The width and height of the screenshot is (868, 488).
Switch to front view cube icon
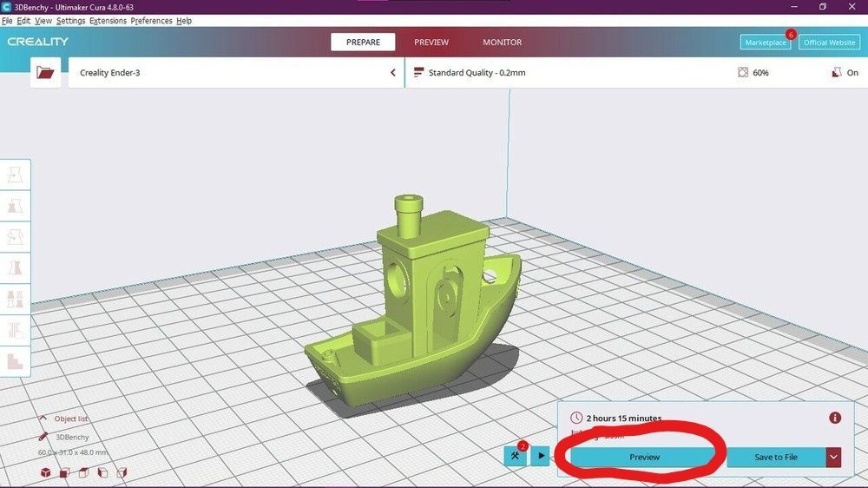65,472
